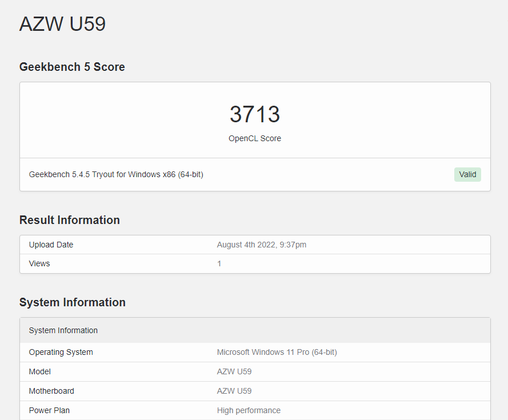The image size is (508, 420).
Task: Click the OpenCL Score label
Action: [254, 138]
